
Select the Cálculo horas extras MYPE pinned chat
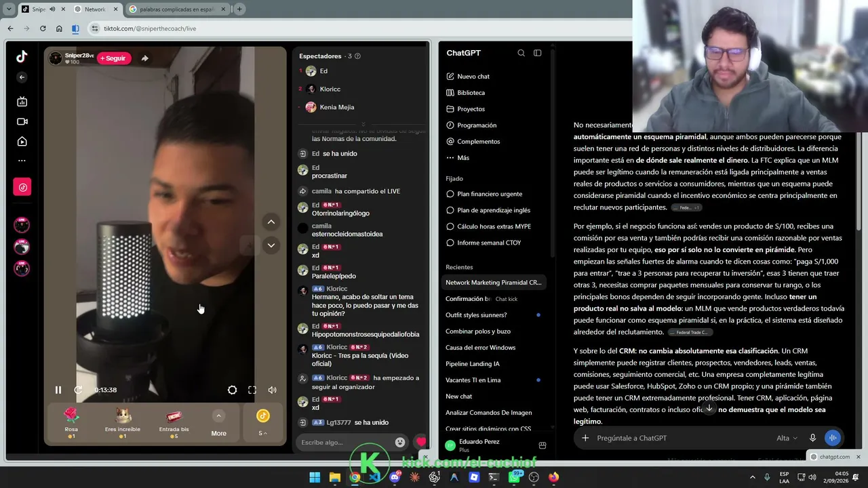(x=494, y=226)
